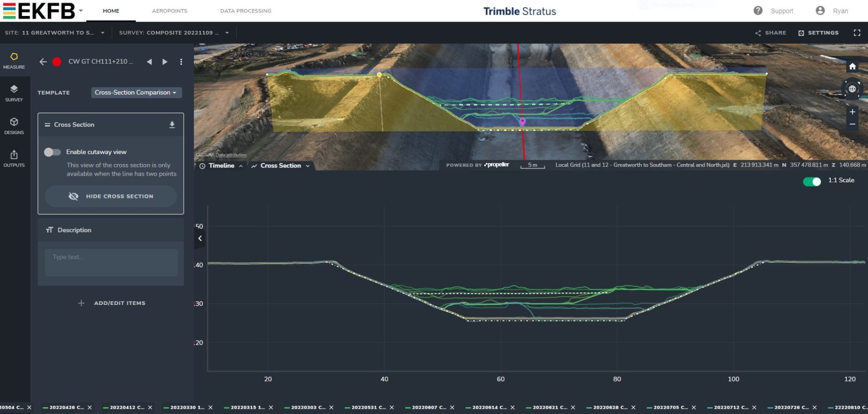Open the Outputs panel icon
868x414 pixels.
click(14, 159)
